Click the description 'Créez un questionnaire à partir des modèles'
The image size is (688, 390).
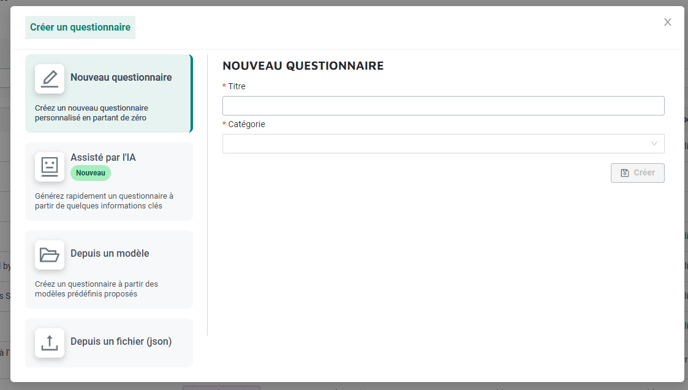click(97, 289)
